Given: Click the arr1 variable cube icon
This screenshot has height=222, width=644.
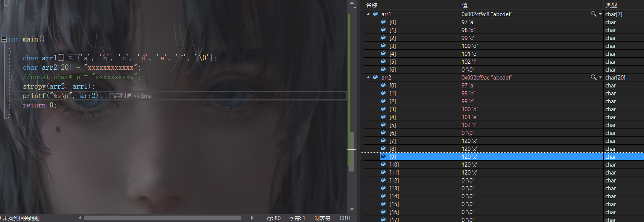Looking at the screenshot, I should [x=375, y=14].
